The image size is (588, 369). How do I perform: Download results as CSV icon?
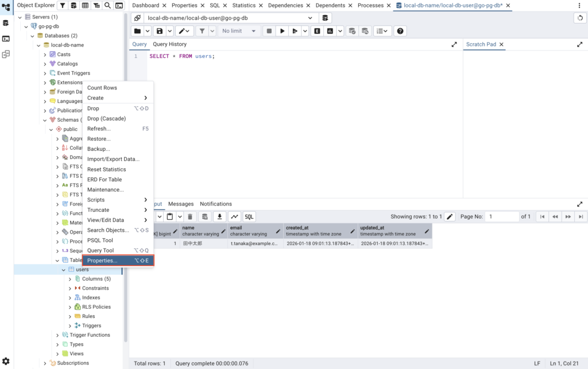pyautogui.click(x=219, y=216)
